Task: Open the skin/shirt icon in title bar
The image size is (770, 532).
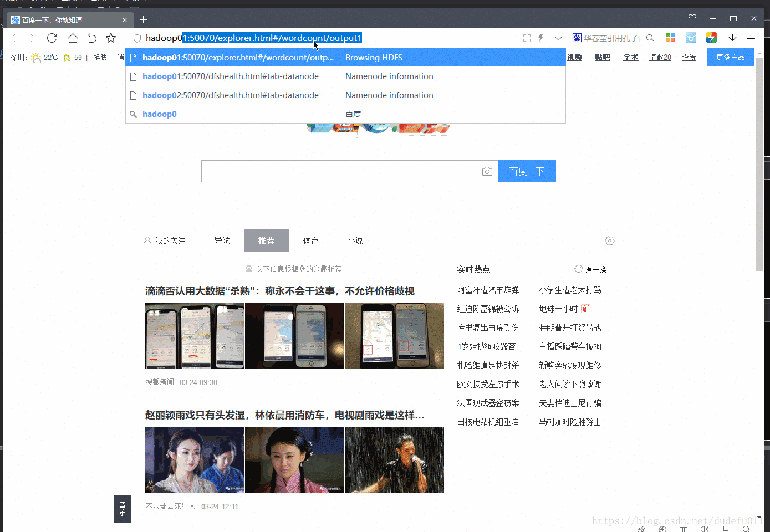Action: 692,18
